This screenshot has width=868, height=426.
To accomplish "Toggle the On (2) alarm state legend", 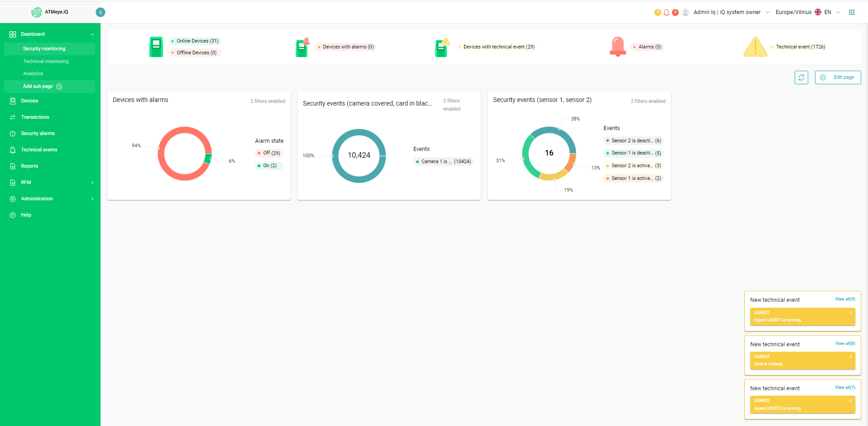I will (269, 166).
